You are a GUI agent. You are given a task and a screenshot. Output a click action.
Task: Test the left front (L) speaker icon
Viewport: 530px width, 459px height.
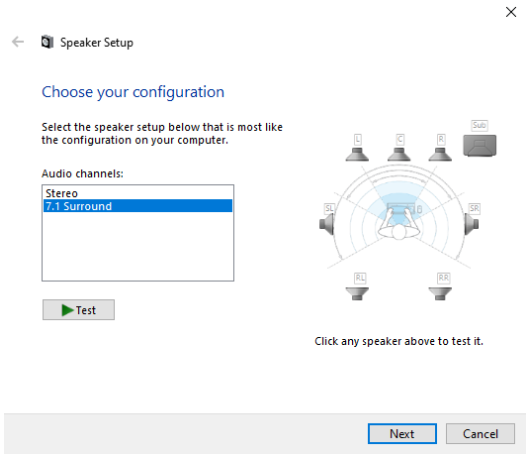coord(357,154)
